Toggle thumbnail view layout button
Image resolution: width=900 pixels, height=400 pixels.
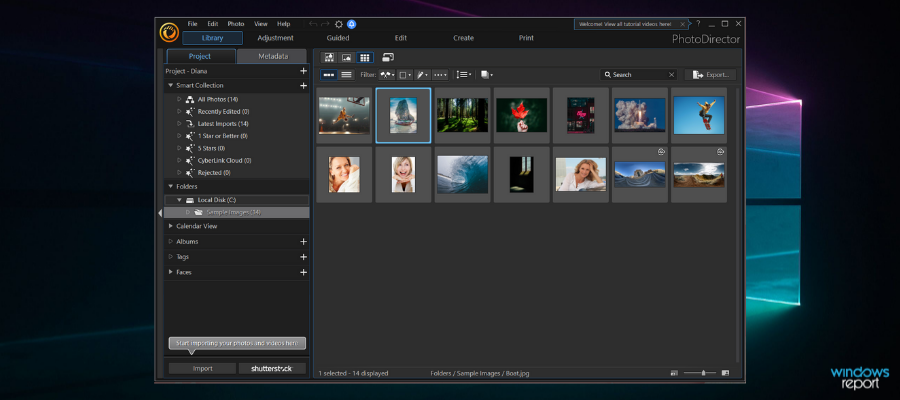click(329, 75)
